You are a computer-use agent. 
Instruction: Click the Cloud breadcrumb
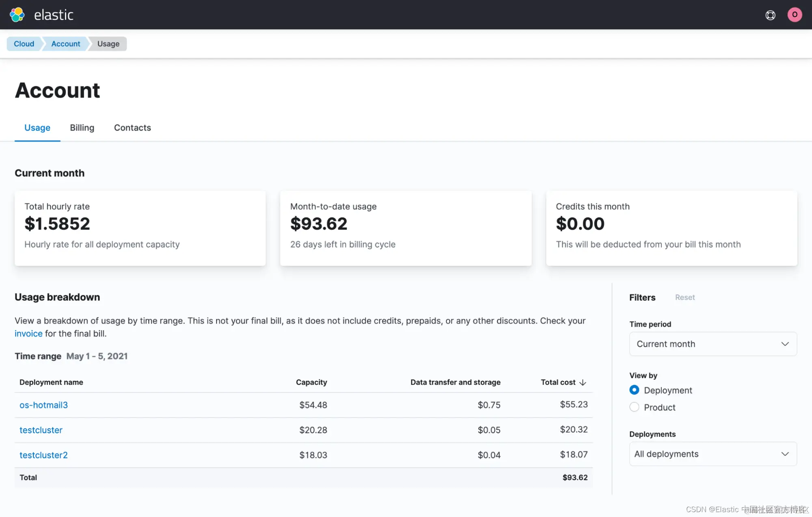click(x=24, y=44)
